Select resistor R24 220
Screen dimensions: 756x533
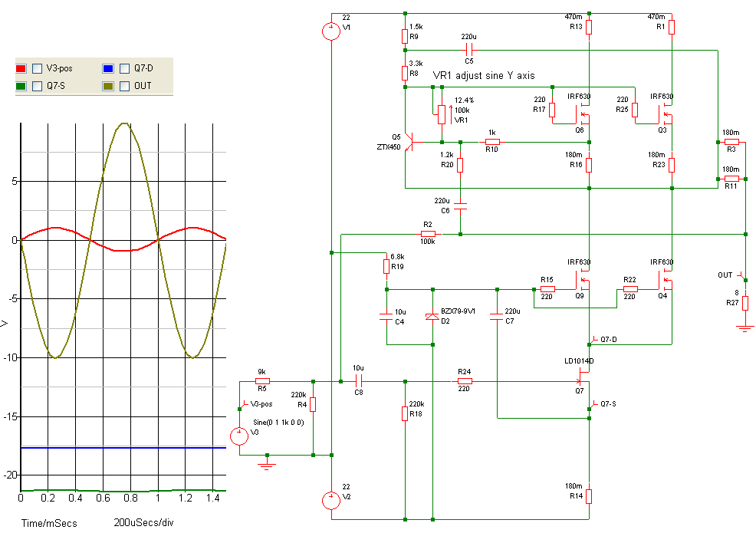point(465,381)
